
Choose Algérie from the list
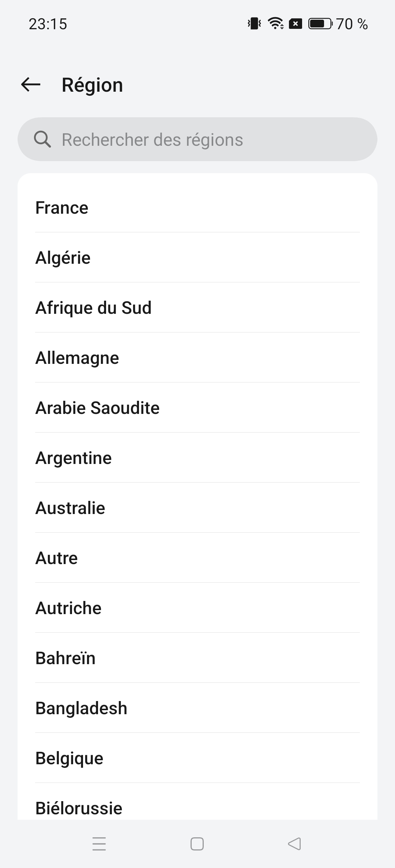[x=197, y=258]
